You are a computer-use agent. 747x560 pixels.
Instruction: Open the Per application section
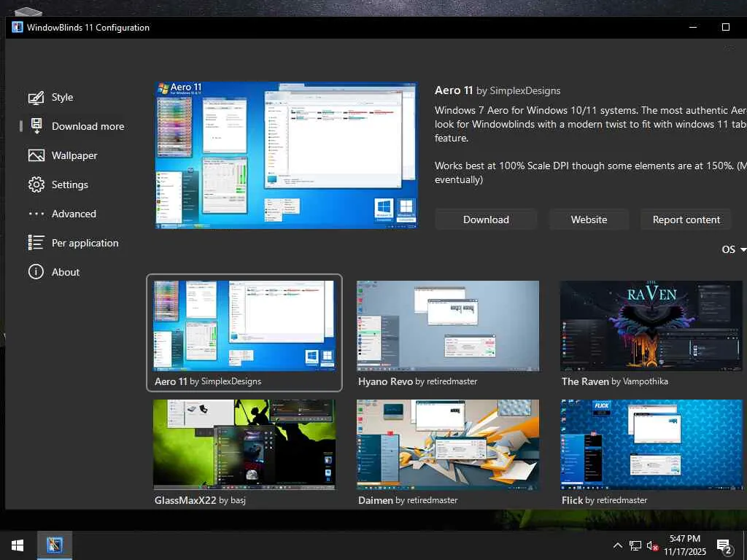85,243
